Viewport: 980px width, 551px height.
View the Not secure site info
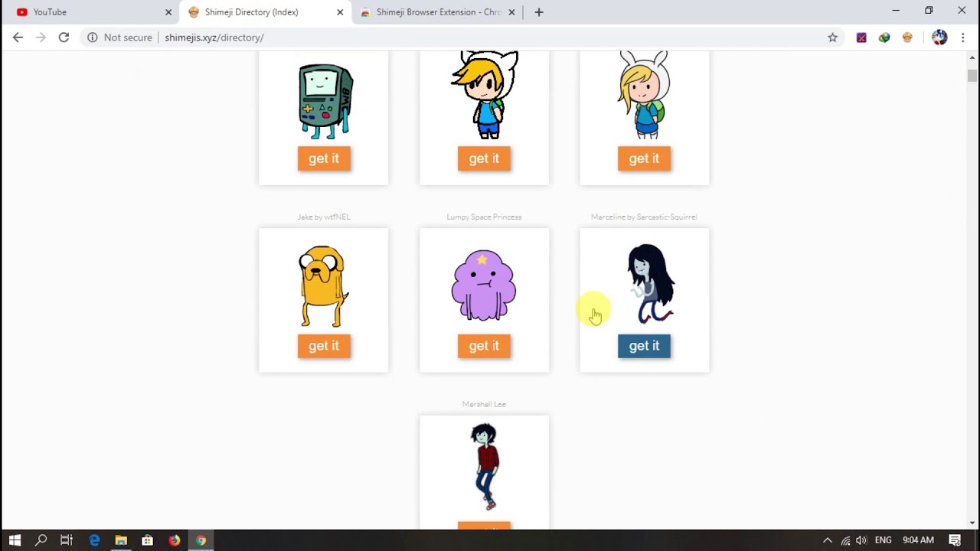point(119,37)
